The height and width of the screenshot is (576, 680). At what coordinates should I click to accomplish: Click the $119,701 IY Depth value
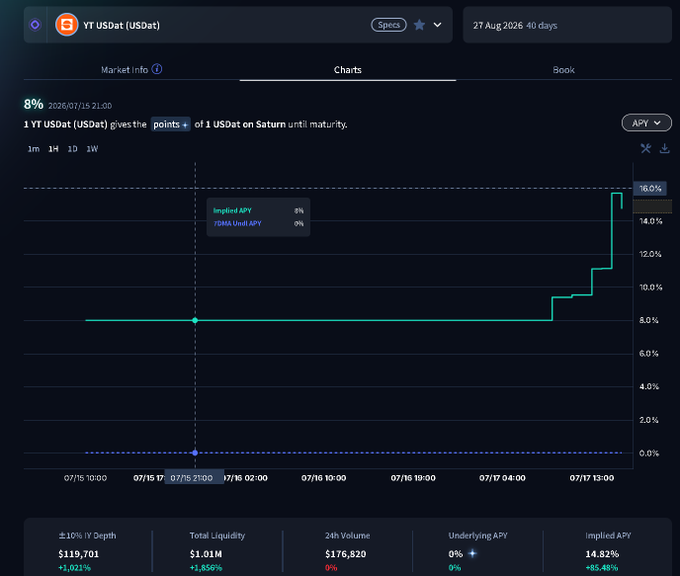click(x=78, y=554)
